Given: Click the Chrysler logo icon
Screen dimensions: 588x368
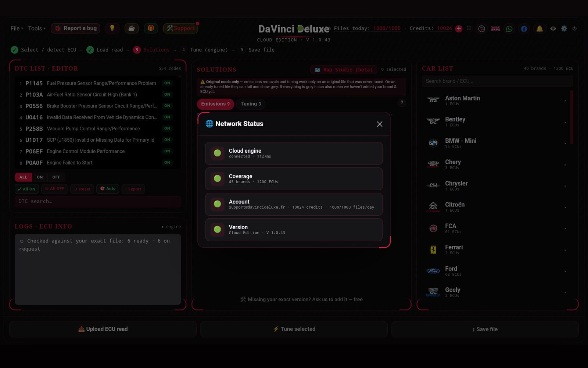Looking at the screenshot, I should [x=433, y=185].
